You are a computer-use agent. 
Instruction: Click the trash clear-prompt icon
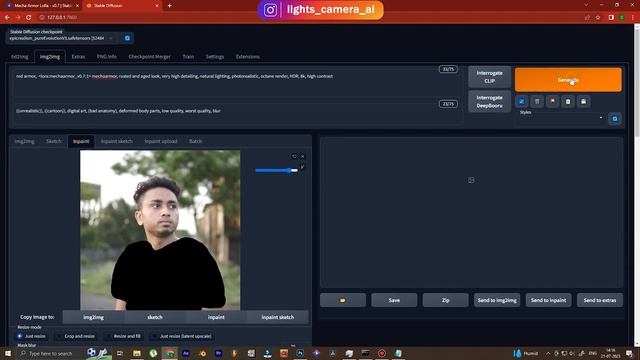tap(537, 101)
